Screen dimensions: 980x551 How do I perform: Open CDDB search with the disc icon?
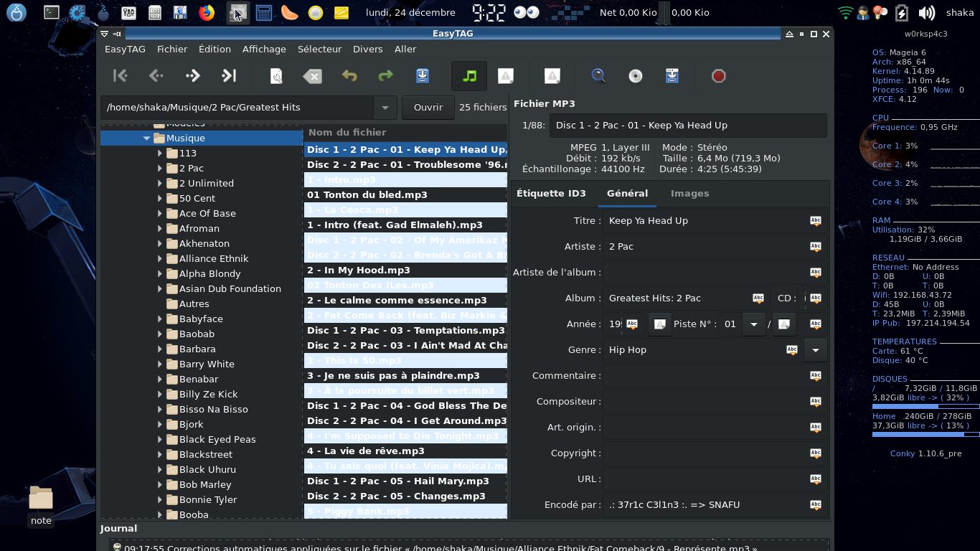tap(636, 75)
